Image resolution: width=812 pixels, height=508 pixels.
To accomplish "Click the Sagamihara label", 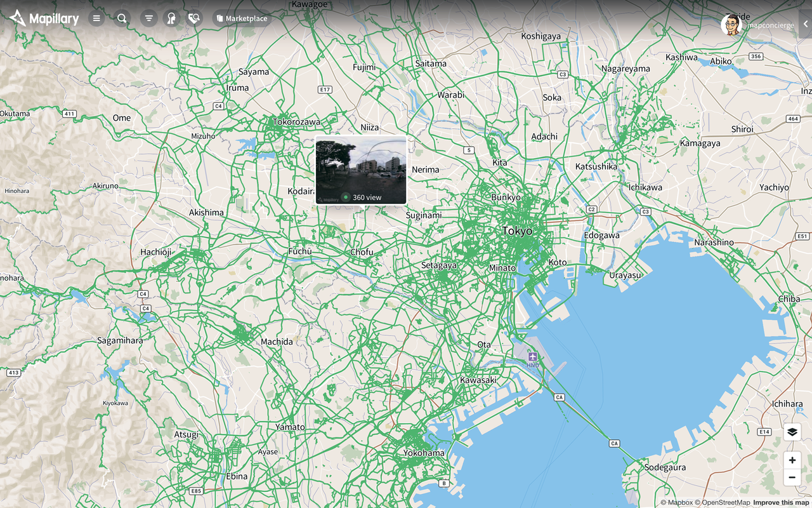I will point(120,340).
